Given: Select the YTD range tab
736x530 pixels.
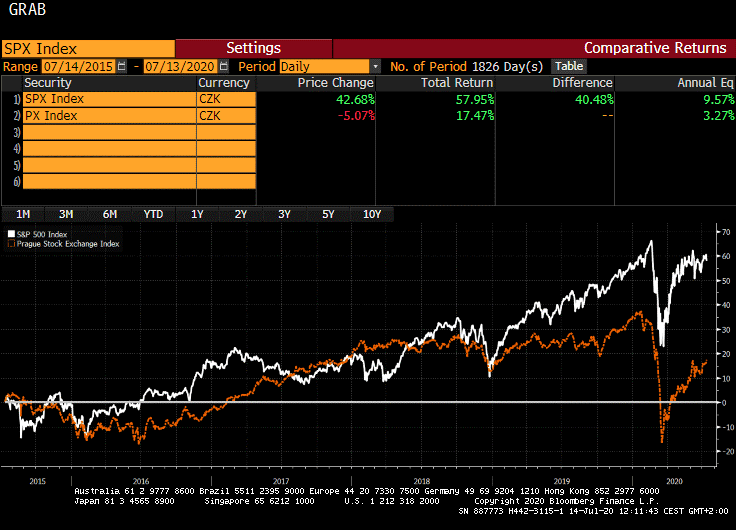Looking at the screenshot, I should click(x=153, y=214).
